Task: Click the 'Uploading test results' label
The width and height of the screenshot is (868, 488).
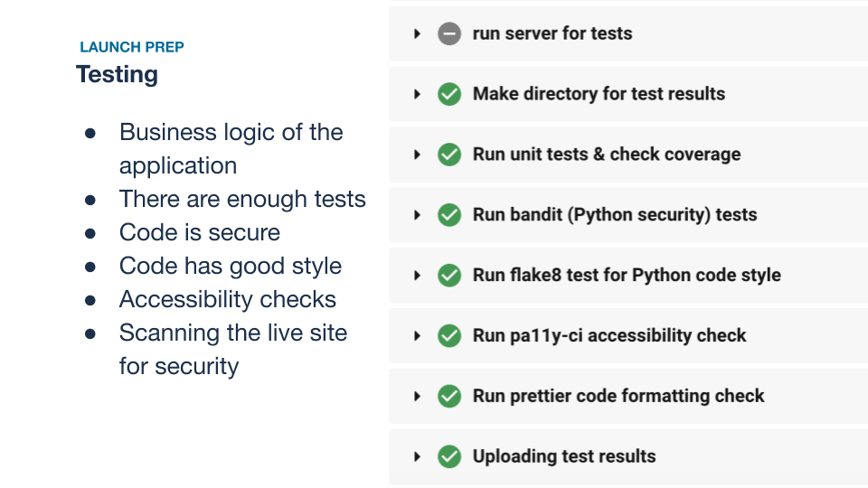Action: coord(564,456)
